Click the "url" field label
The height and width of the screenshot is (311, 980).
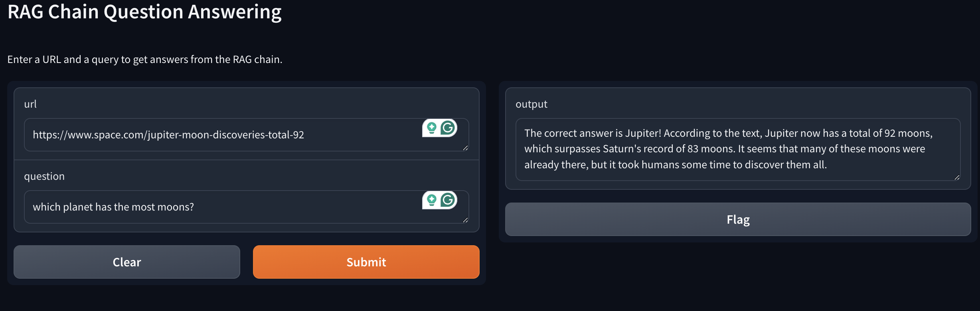point(30,104)
